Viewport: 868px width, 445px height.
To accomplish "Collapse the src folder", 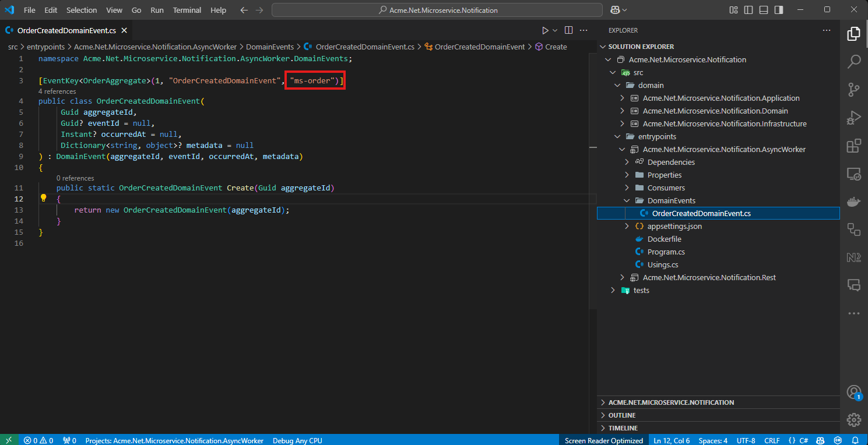I will tap(613, 72).
